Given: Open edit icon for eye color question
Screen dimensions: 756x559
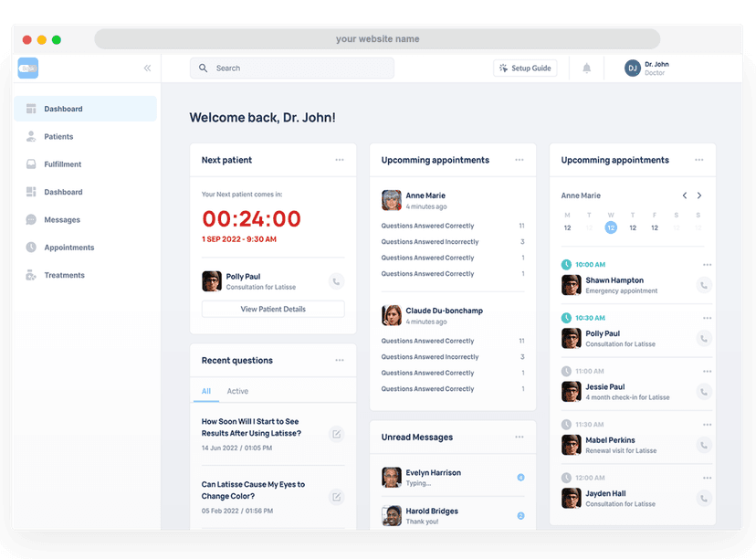Looking at the screenshot, I should 336,497.
